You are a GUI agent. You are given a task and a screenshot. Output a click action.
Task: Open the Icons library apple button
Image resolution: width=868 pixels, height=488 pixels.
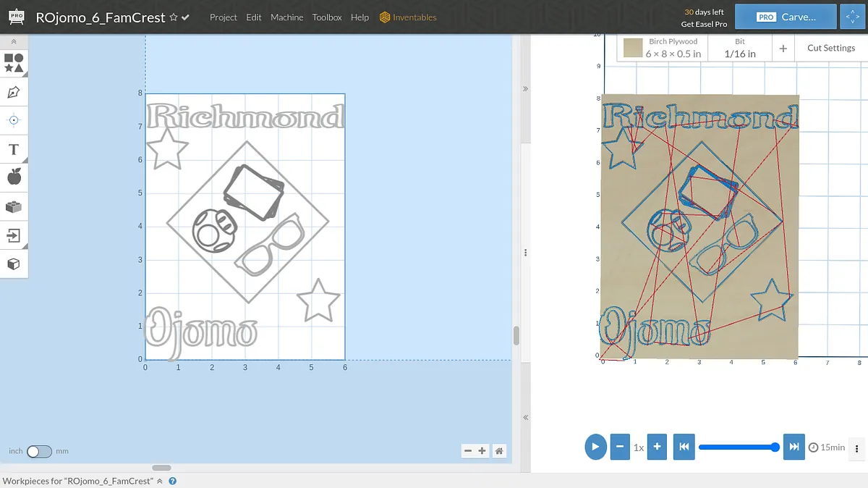(14, 177)
